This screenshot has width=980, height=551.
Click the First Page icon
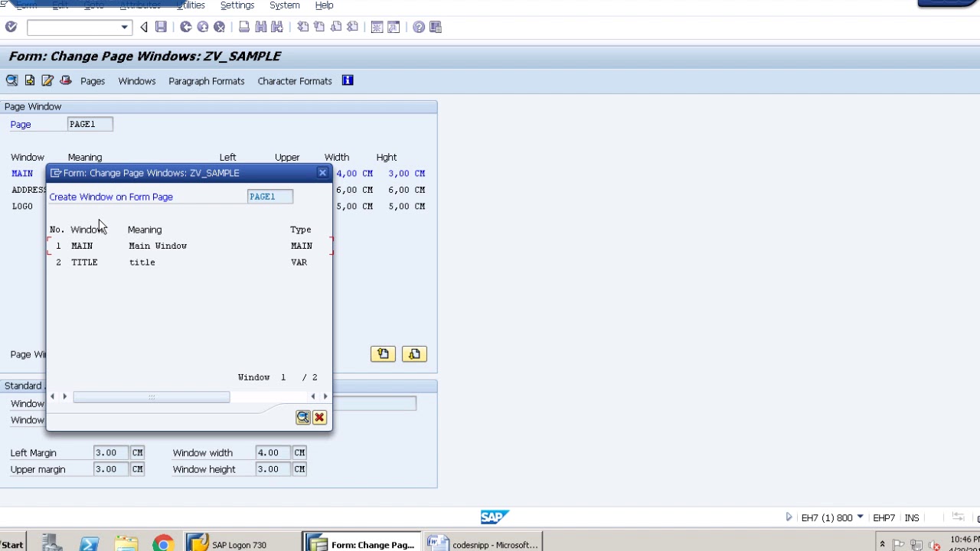303,28
